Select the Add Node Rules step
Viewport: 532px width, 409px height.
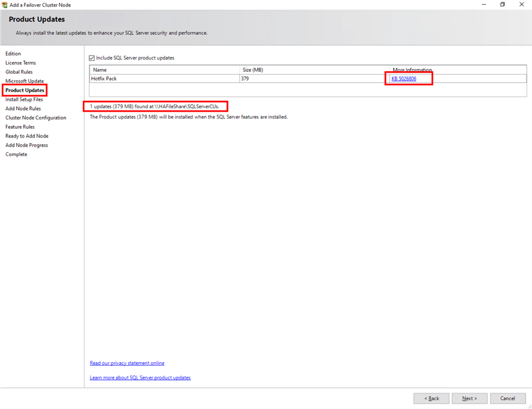[x=23, y=109]
